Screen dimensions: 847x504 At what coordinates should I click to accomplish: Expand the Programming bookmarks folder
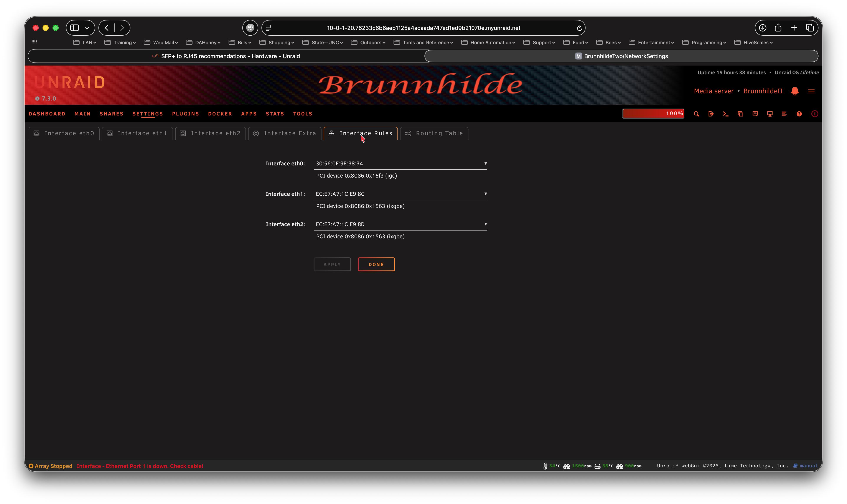tap(704, 43)
